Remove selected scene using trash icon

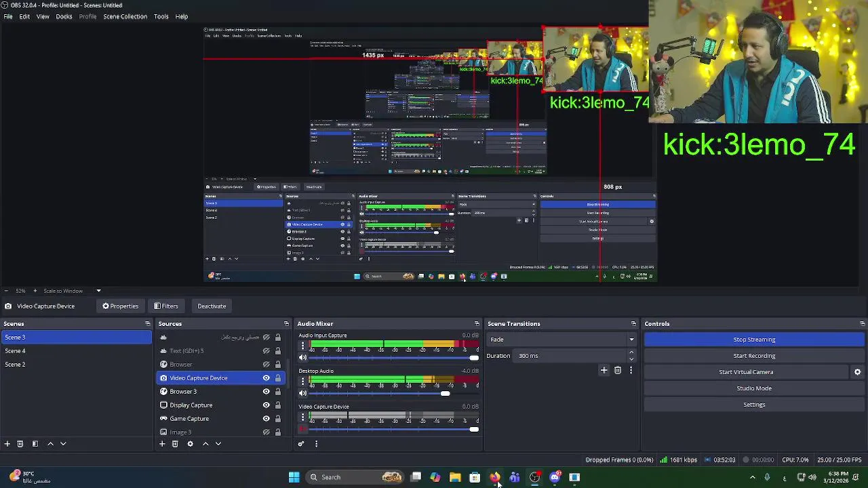point(20,444)
